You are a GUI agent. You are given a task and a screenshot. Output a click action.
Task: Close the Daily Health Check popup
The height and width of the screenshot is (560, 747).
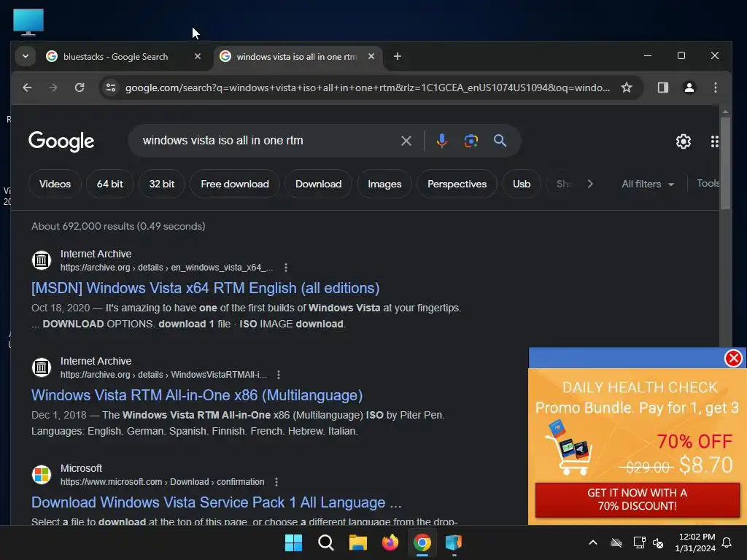coord(733,358)
